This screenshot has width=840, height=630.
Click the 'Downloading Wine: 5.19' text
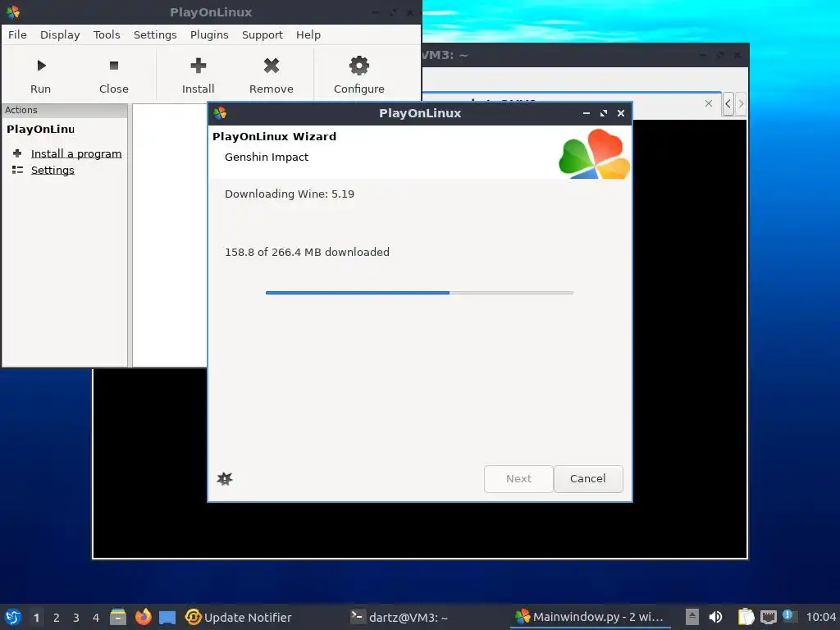pyautogui.click(x=290, y=194)
